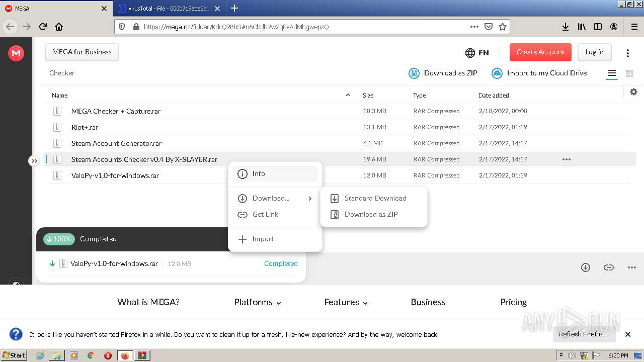
Task: Expand the left sidebar arrow button
Action: coord(34,161)
